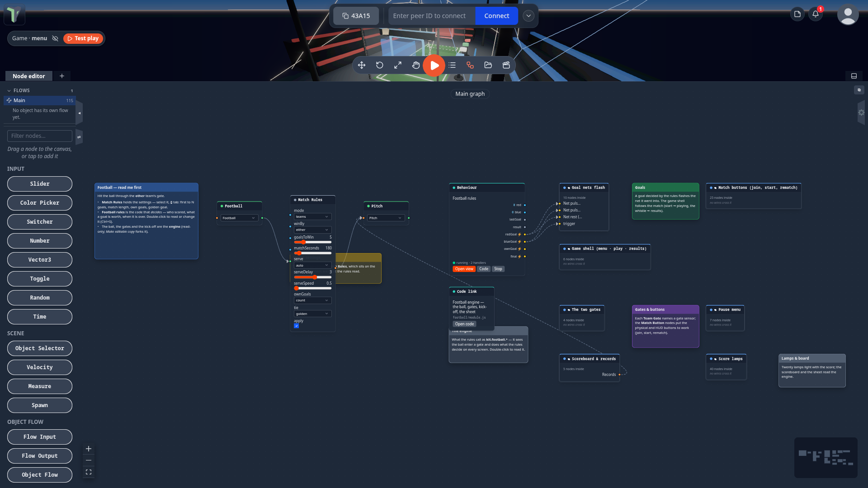The height and width of the screenshot is (488, 868).
Task: Click Open code in Code link node
Action: (464, 324)
